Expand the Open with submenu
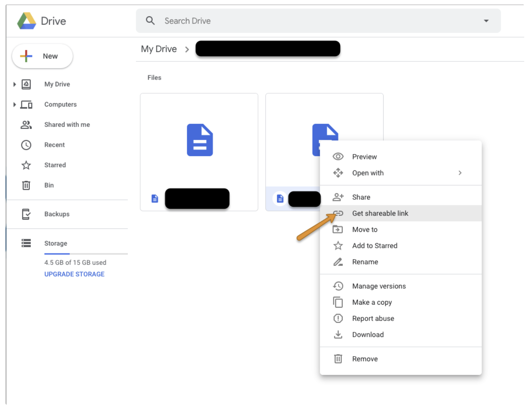 (460, 173)
